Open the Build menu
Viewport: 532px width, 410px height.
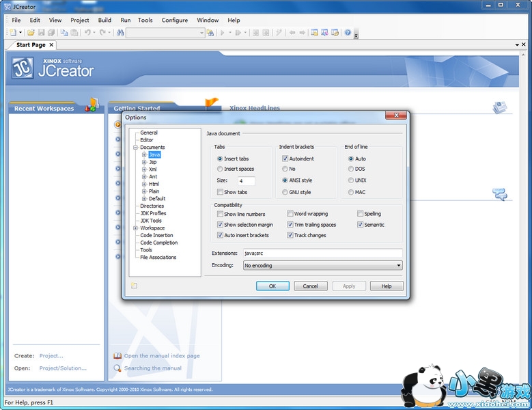tap(104, 20)
